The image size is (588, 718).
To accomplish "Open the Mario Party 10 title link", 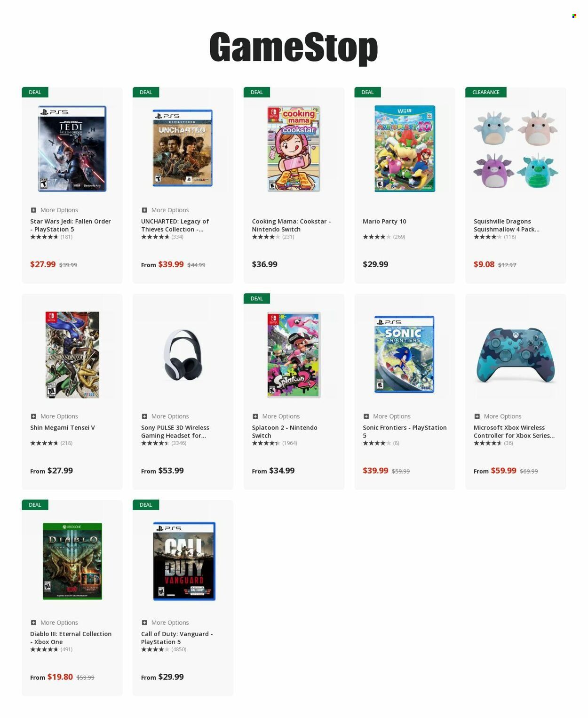I will [384, 221].
